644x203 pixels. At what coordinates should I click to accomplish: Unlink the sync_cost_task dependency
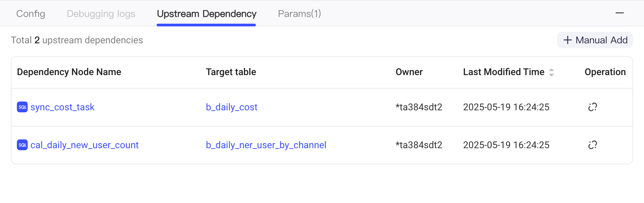(x=593, y=107)
